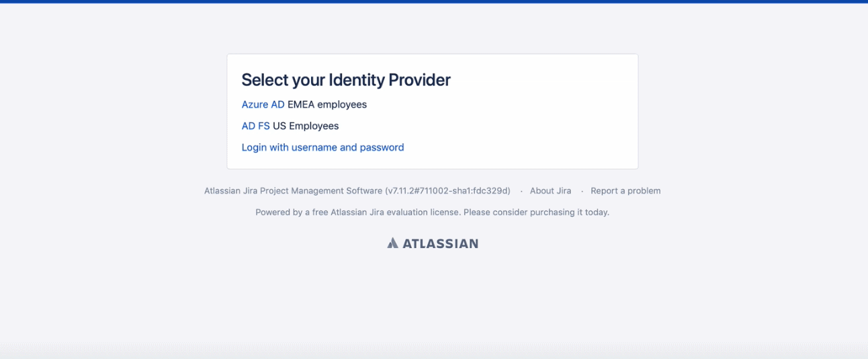Image resolution: width=868 pixels, height=359 pixels.
Task: Click the blue header bar at the top
Action: pos(434,1)
